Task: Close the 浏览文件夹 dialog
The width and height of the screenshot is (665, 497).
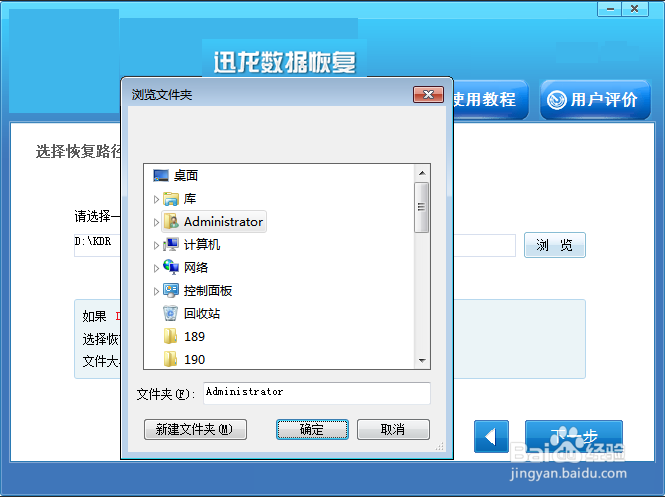Action: [x=428, y=95]
